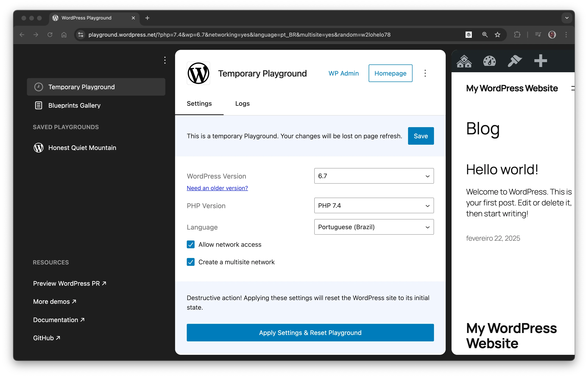
Task: Open Chrome extensions puzzle icon
Action: pos(517,35)
